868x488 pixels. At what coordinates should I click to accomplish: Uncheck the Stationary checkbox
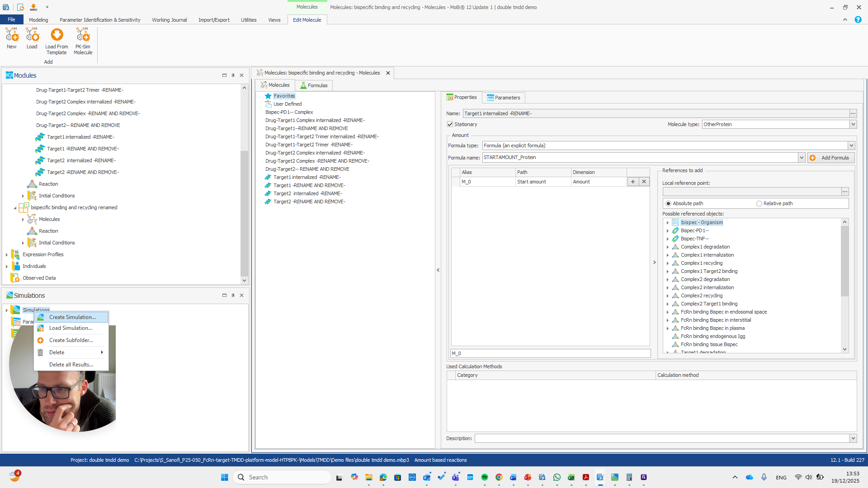450,124
